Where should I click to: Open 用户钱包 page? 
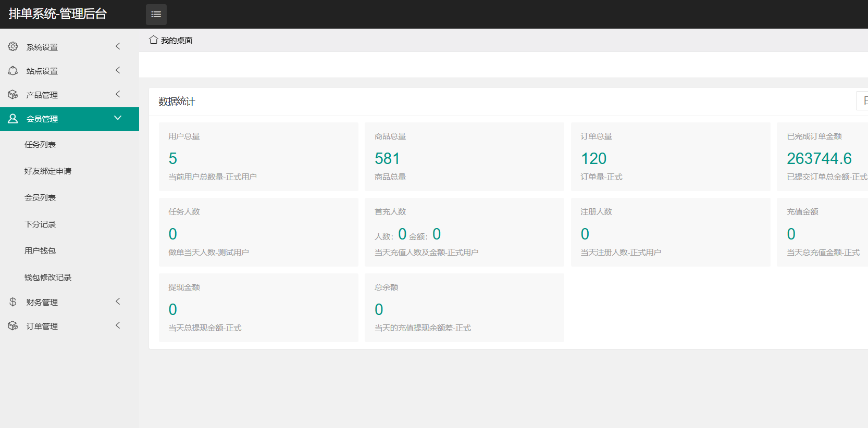pyautogui.click(x=40, y=251)
